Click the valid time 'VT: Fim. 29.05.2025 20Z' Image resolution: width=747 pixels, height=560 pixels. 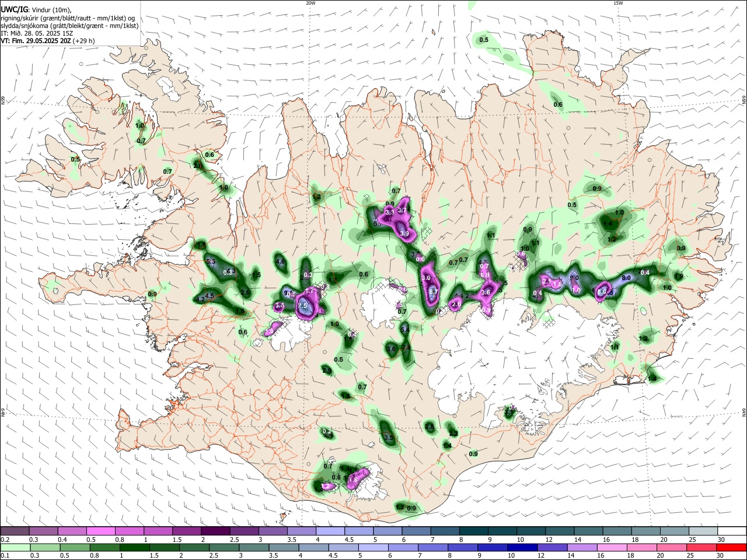36,41
